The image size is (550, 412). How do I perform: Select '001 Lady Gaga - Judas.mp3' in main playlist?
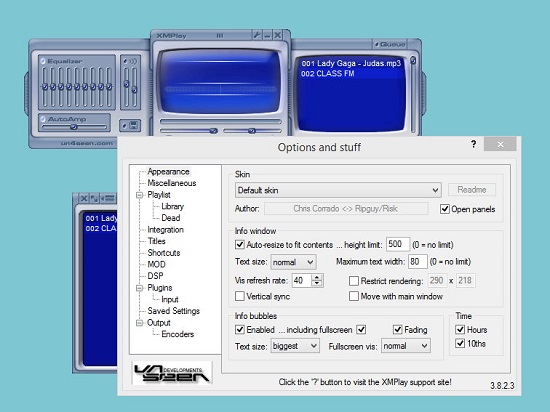tap(351, 63)
